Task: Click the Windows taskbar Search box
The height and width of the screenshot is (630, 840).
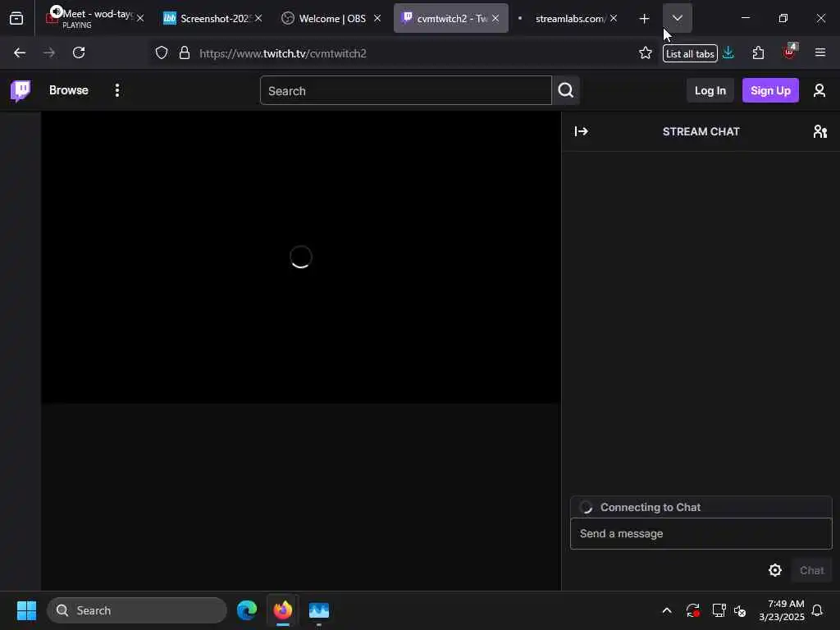Action: [137, 610]
